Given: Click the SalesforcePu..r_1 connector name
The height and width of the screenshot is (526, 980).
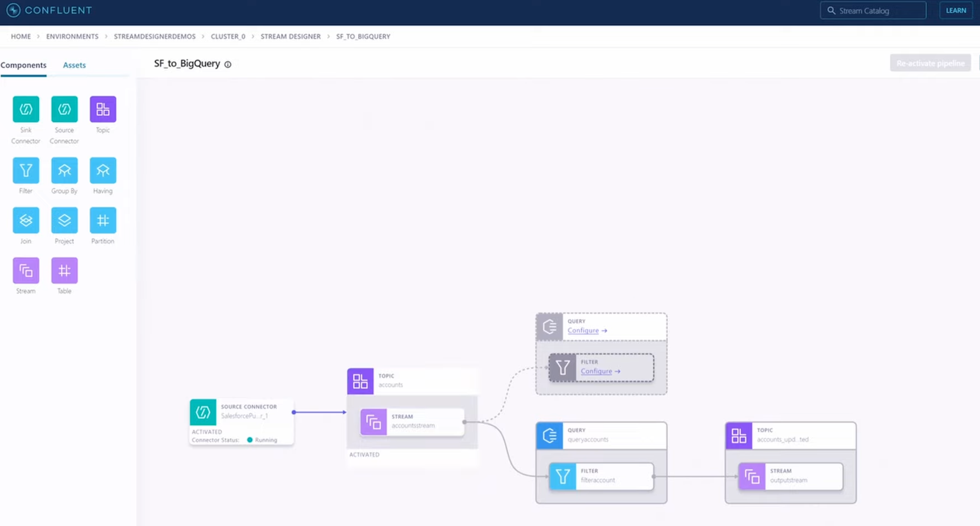Looking at the screenshot, I should click(x=244, y=416).
